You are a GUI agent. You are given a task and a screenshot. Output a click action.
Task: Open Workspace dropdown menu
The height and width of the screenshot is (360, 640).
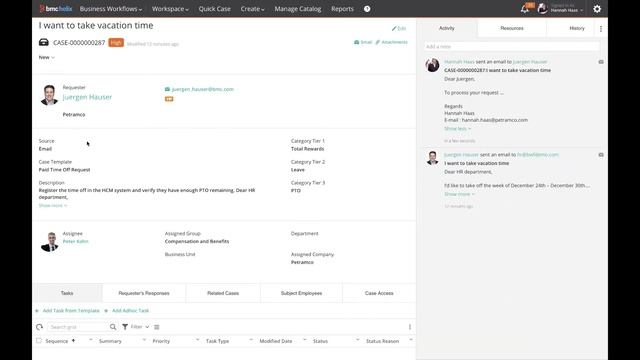[170, 9]
